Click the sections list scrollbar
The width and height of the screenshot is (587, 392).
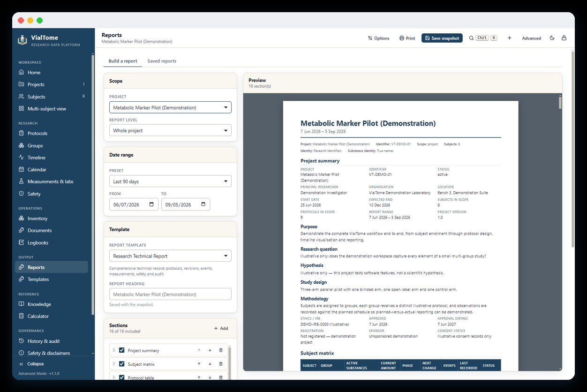(x=229, y=363)
